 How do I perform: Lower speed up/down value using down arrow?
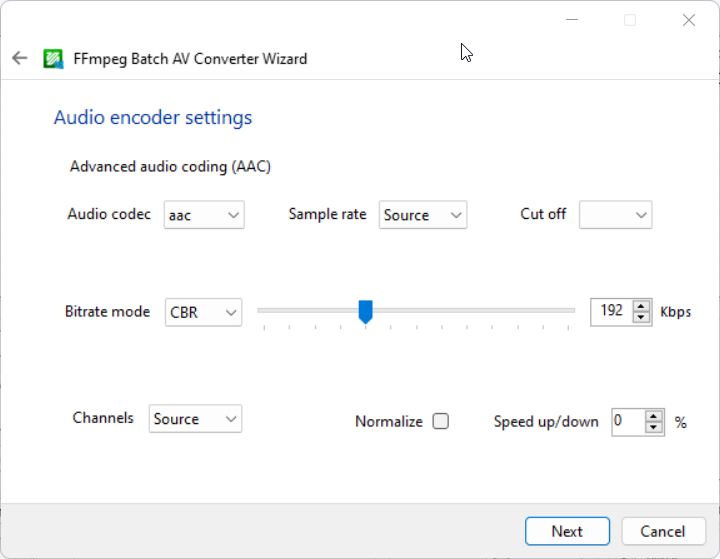tap(653, 428)
